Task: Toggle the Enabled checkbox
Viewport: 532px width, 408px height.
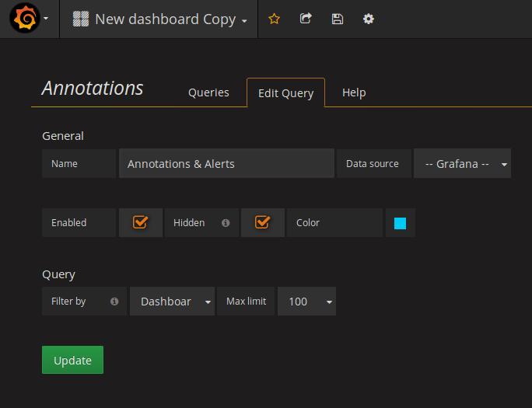Action: click(x=140, y=222)
